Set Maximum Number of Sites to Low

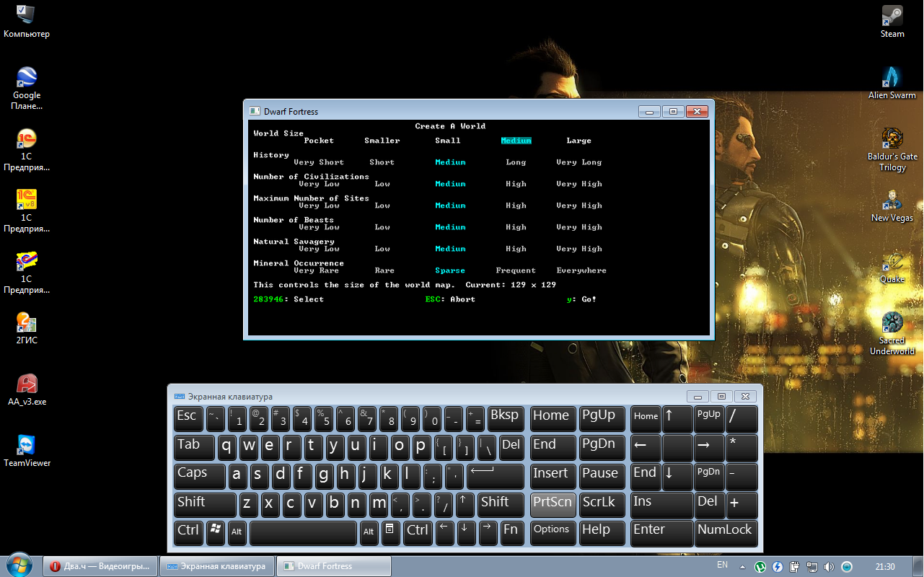[382, 206]
